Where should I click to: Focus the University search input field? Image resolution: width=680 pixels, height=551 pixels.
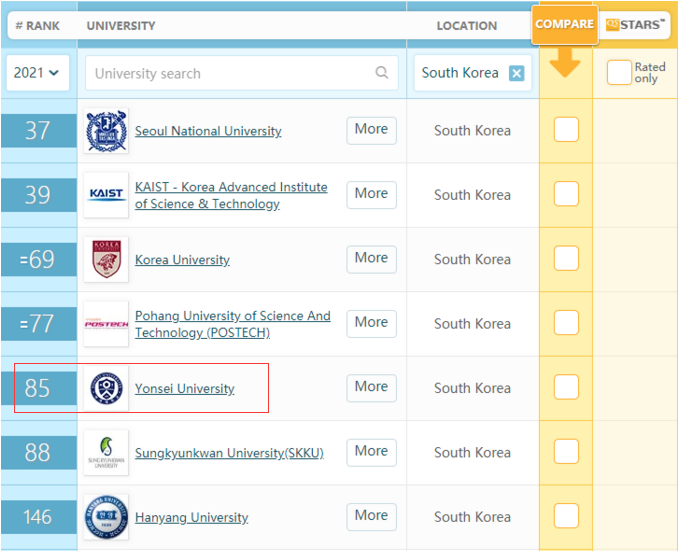pos(242,73)
